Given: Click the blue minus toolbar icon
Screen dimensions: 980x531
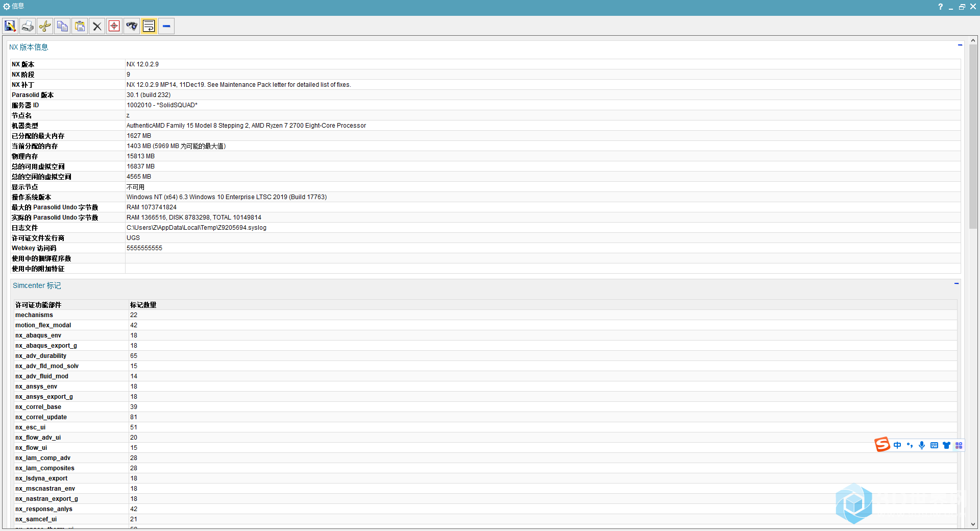Looking at the screenshot, I should tap(166, 26).
